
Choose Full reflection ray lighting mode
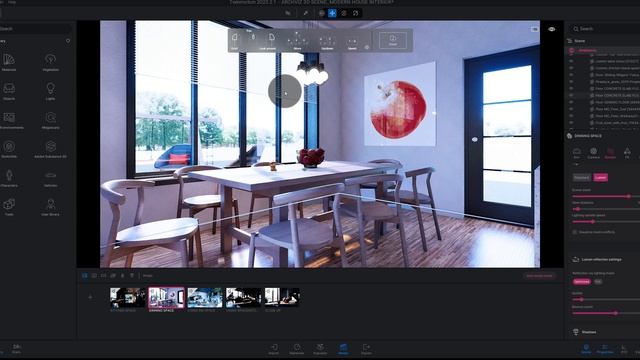(x=598, y=282)
